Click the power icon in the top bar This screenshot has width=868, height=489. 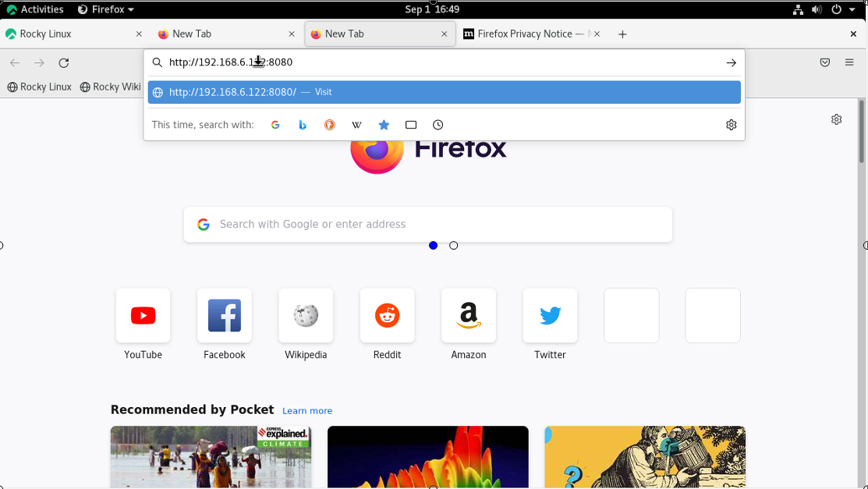click(836, 9)
